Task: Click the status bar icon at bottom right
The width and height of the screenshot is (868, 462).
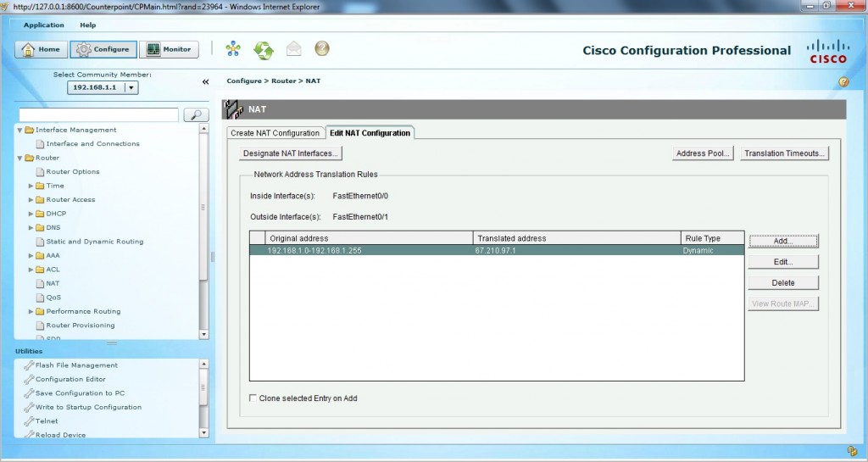Action: (x=853, y=452)
